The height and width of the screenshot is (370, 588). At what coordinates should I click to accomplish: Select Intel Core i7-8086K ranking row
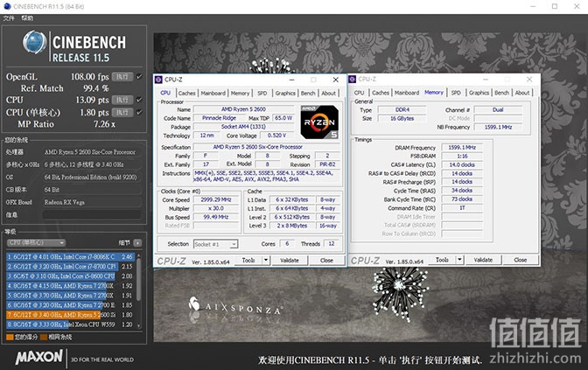(x=70, y=257)
